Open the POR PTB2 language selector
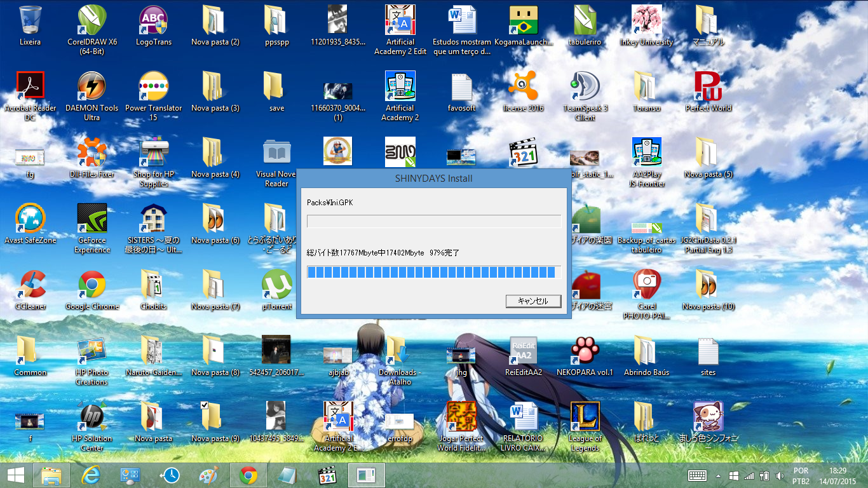The image size is (868, 488). [801, 476]
